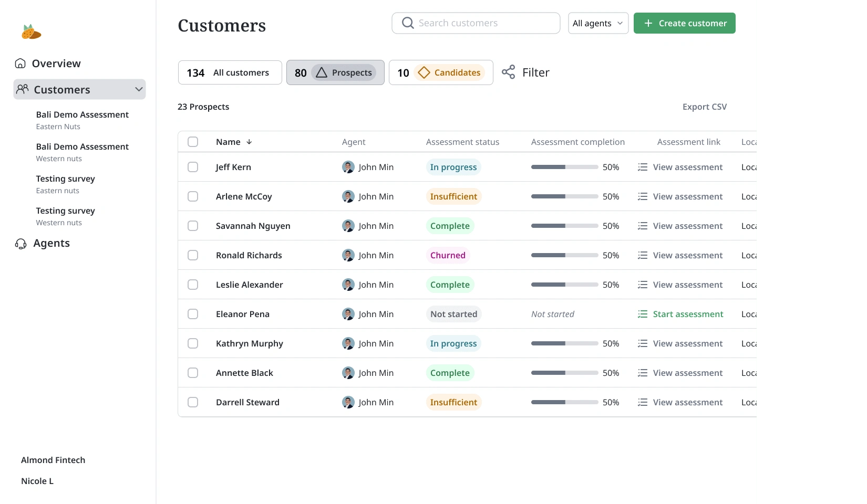Select the Savannah Nguyen row checkbox
867x504 pixels.
coord(193,226)
